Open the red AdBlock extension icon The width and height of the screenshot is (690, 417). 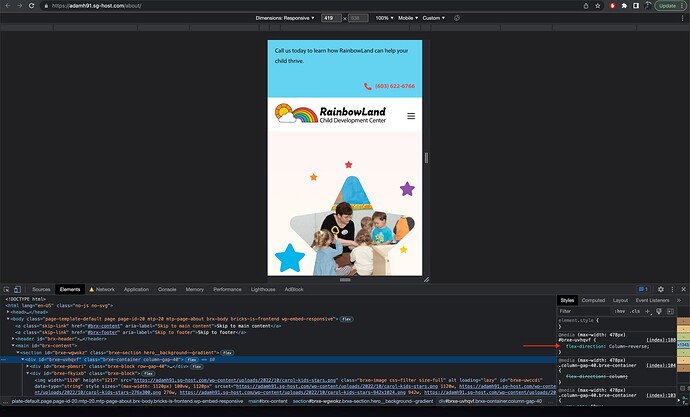pos(612,6)
